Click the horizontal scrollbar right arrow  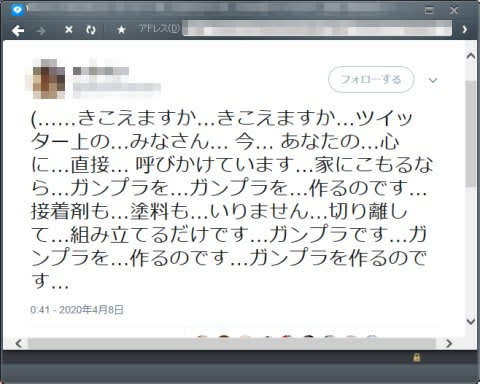[x=449, y=343]
